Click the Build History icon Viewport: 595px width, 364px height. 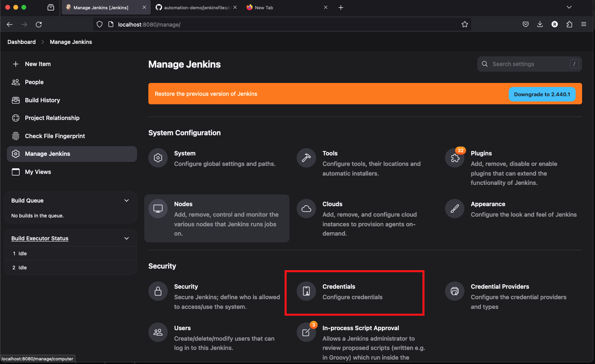click(x=16, y=100)
